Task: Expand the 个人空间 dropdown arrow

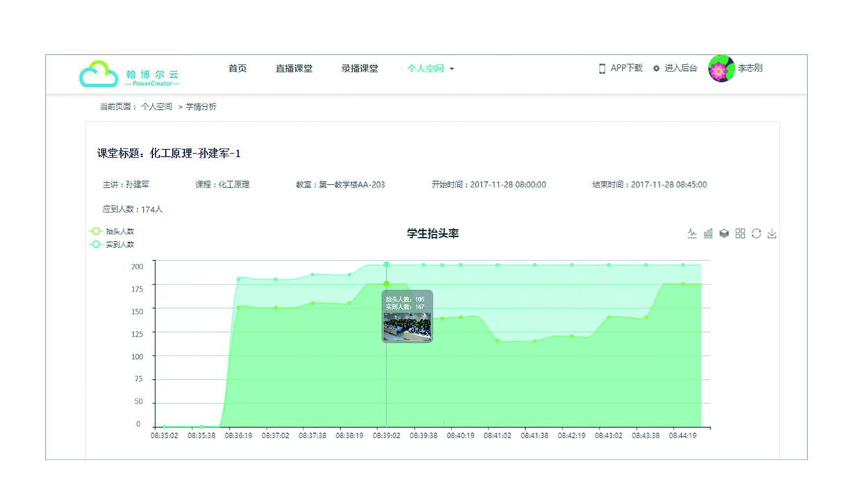Action: [452, 69]
